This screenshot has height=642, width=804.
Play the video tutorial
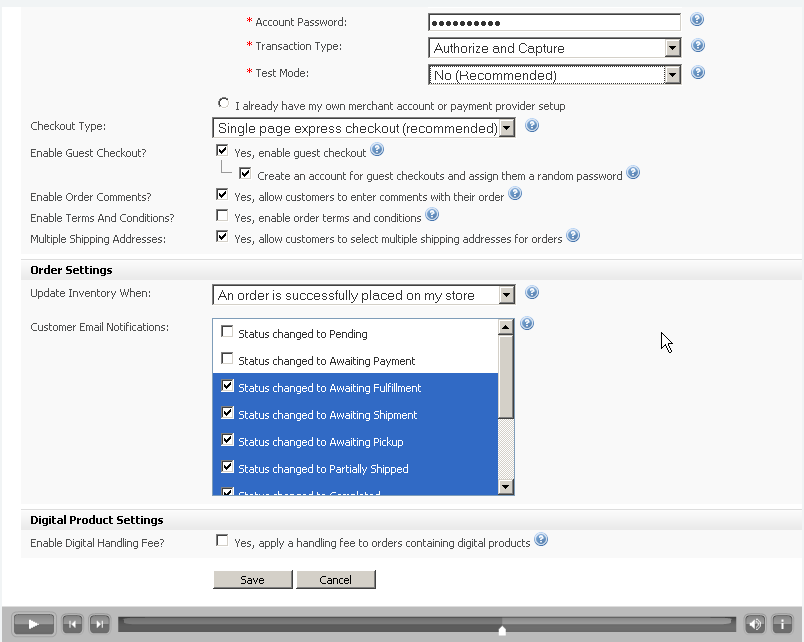click(33, 624)
